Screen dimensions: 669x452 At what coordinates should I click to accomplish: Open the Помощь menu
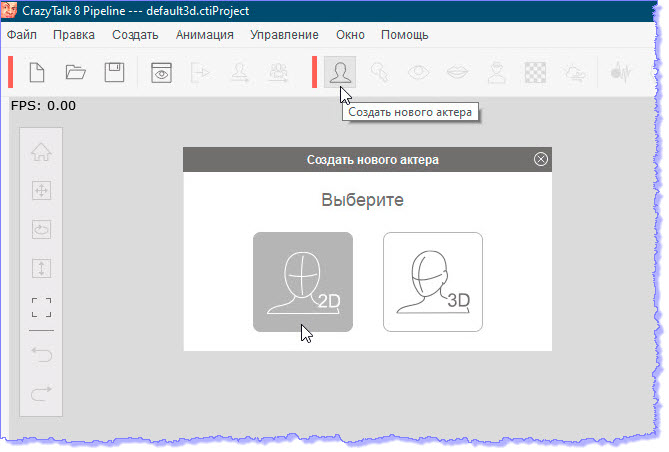tap(404, 35)
